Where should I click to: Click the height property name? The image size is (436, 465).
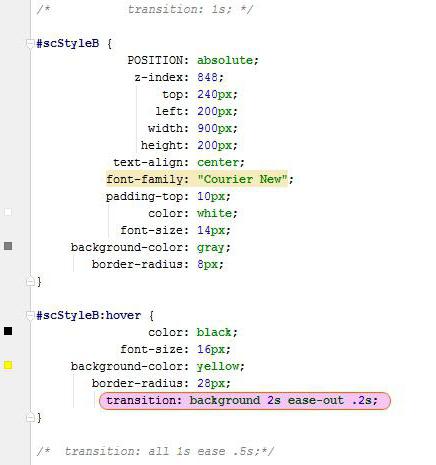(x=162, y=146)
